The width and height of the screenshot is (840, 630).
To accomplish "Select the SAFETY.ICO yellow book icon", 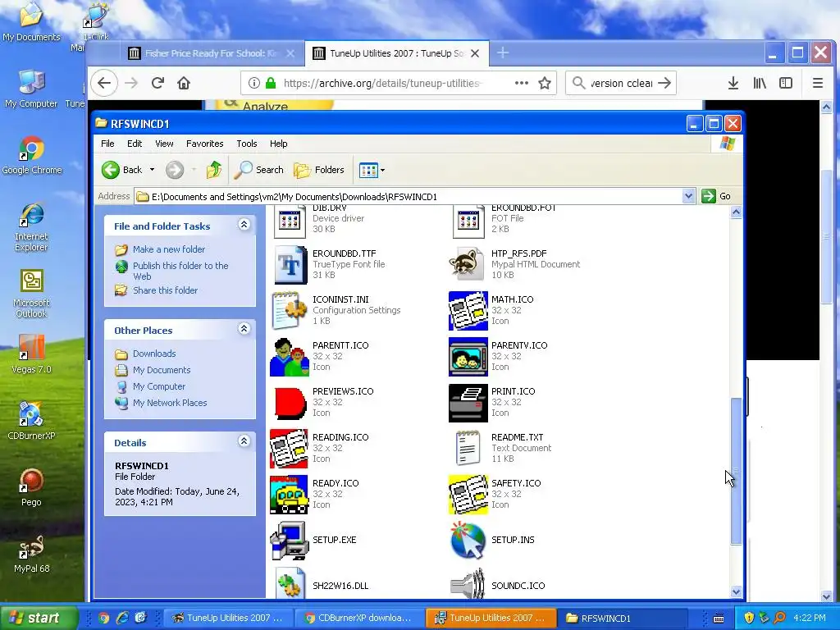I will pos(468,495).
